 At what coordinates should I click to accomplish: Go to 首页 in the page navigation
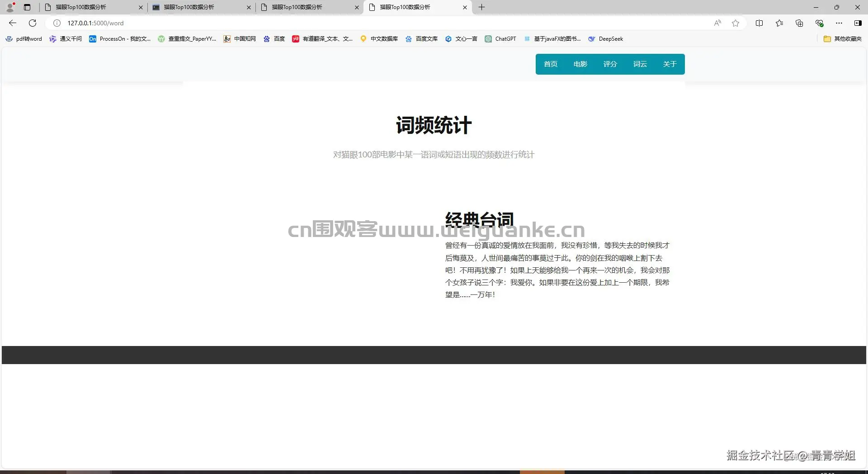click(x=551, y=64)
